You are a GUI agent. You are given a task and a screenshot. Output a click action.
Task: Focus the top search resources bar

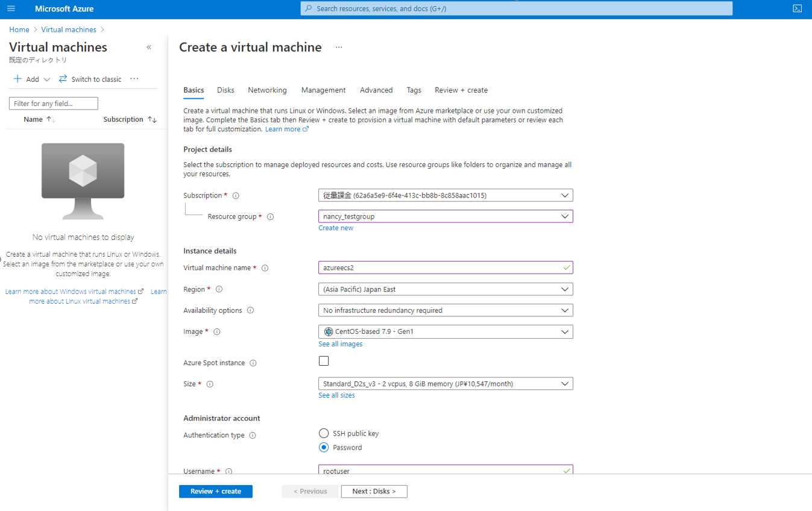517,8
